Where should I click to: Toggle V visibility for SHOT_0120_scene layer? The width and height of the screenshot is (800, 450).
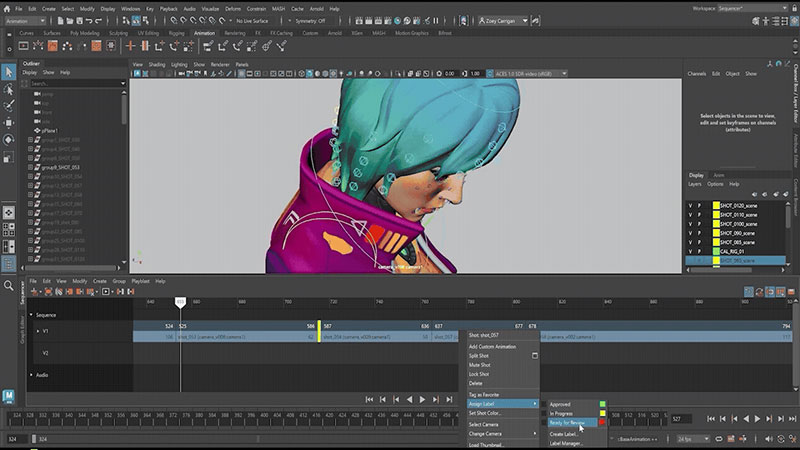click(x=690, y=206)
